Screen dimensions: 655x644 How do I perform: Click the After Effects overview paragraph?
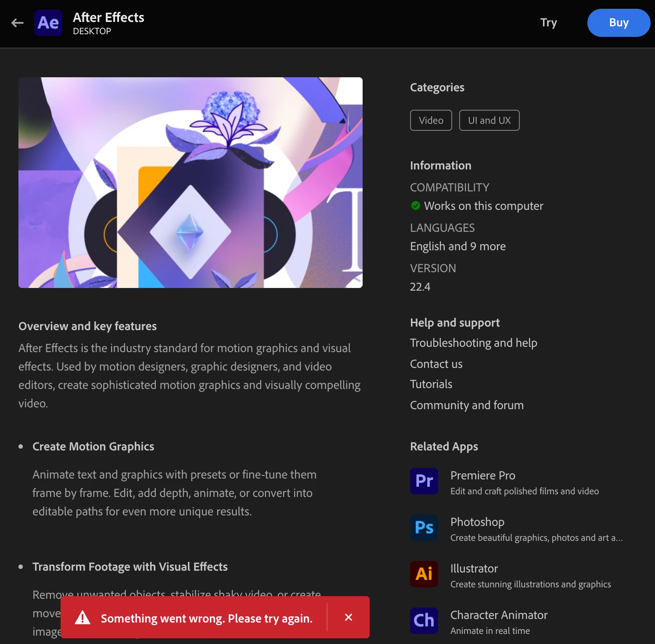[190, 376]
